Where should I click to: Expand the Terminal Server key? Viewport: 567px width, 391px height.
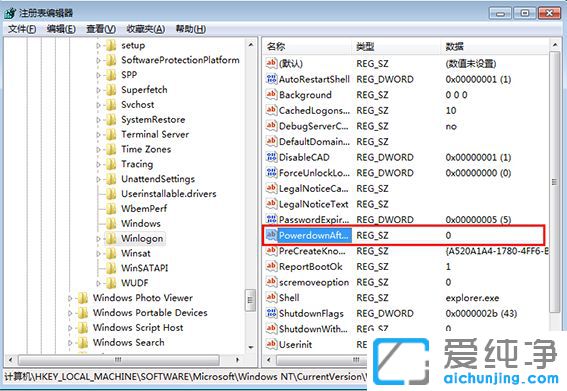(x=98, y=135)
